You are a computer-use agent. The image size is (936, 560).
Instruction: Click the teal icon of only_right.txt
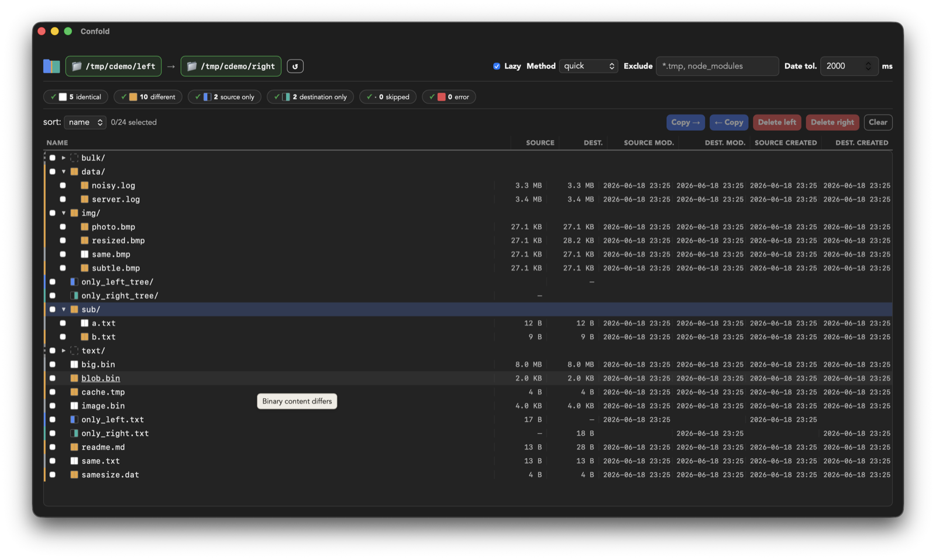click(74, 433)
